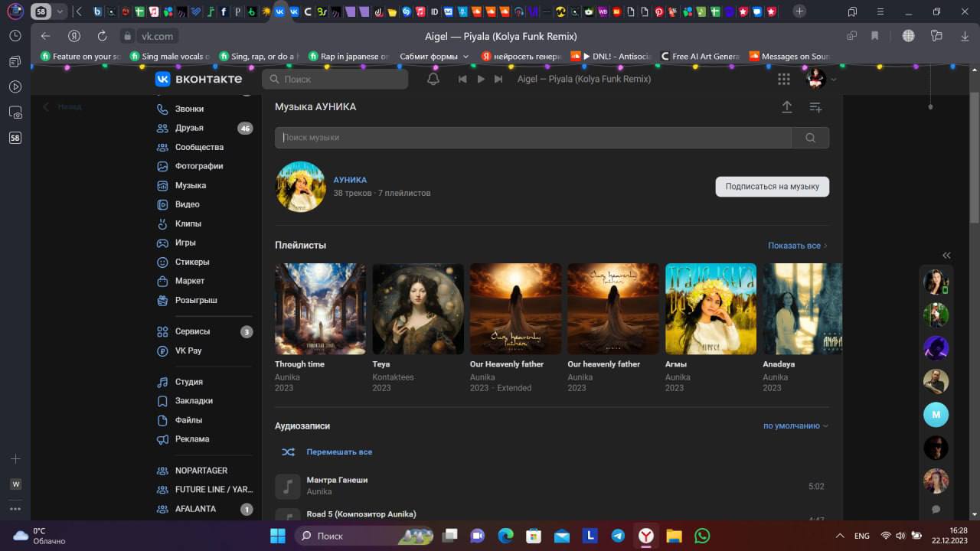This screenshot has height=551, width=980.
Task: Expand the profile avatar menu
Action: point(821,79)
